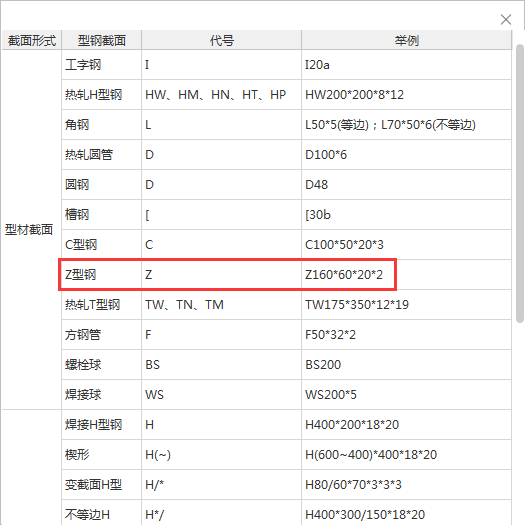The image size is (525, 525).
Task: Click example H(600~400)*400*18*20
Action: [x=371, y=454]
